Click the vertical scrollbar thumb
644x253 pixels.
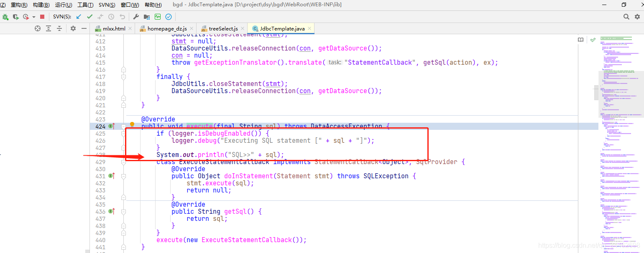(x=596, y=93)
